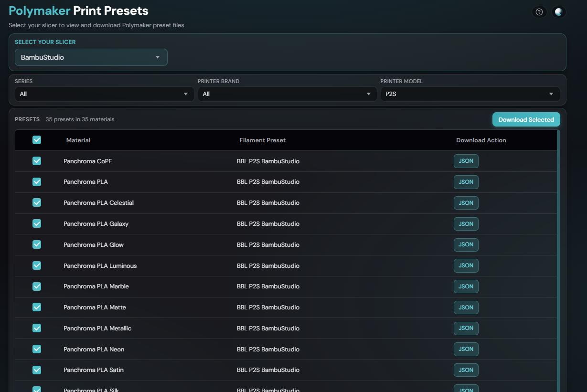Toggle the select-all header checkbox
Image resolution: width=587 pixels, height=392 pixels.
pyautogui.click(x=37, y=140)
